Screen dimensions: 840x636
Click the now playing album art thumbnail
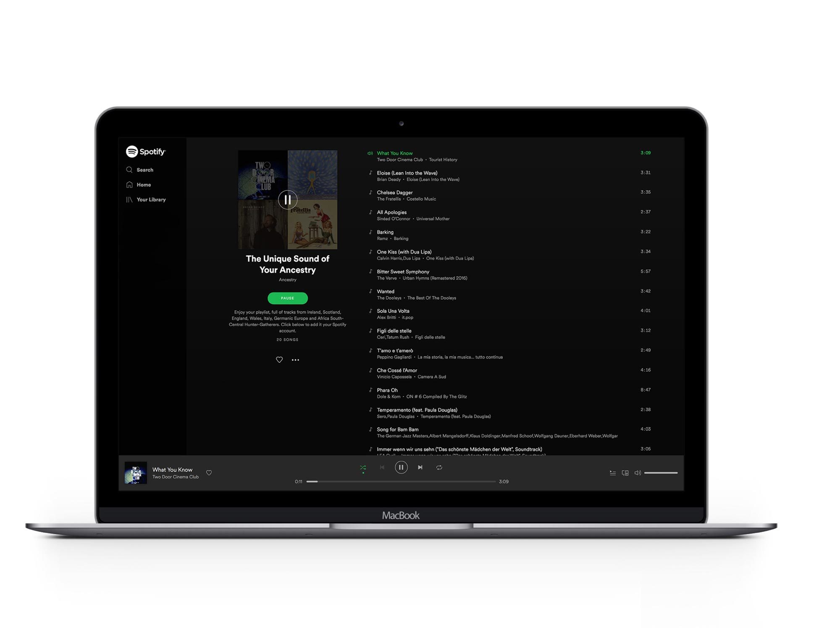pos(136,473)
